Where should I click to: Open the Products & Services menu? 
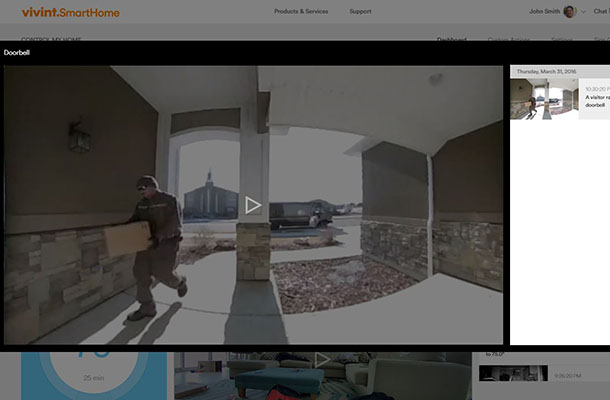point(301,12)
